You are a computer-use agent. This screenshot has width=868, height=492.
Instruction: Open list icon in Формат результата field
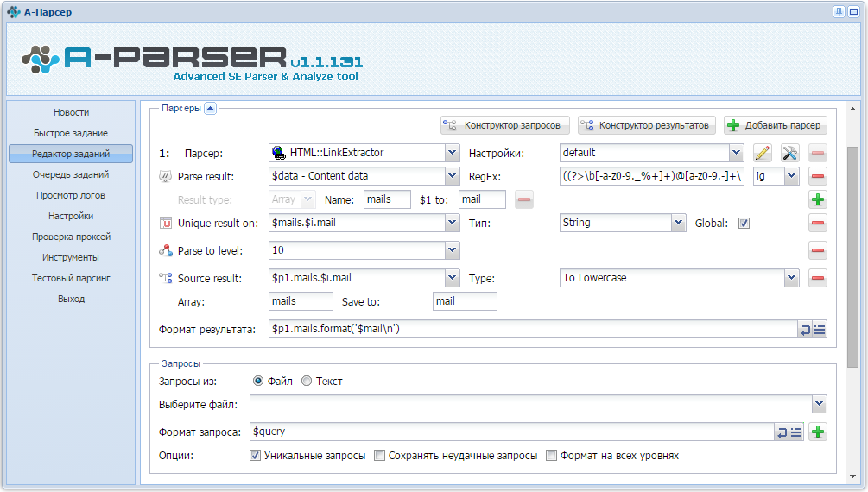tap(820, 330)
